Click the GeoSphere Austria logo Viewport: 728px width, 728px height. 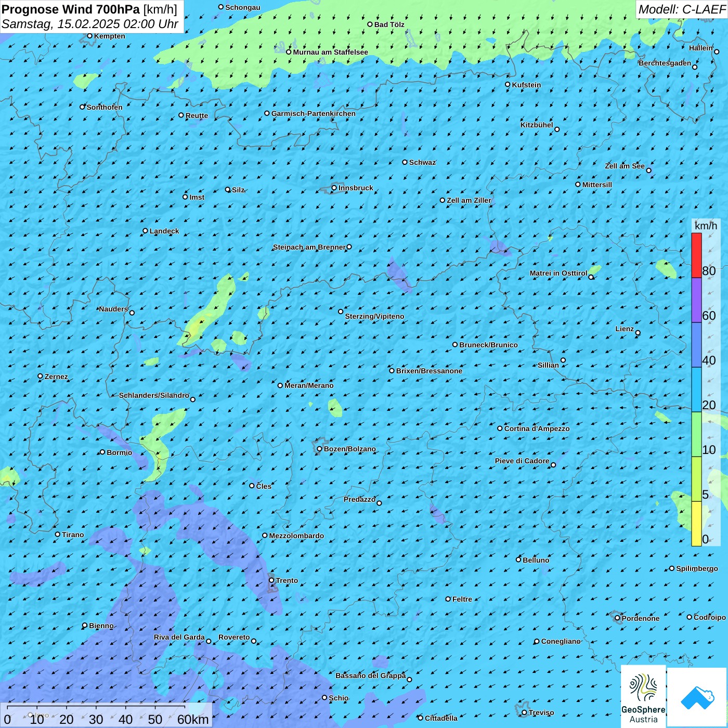(643, 697)
